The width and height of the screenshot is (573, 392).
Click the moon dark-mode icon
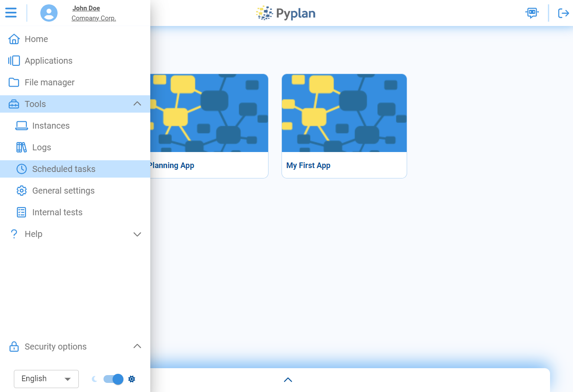pyautogui.click(x=94, y=379)
